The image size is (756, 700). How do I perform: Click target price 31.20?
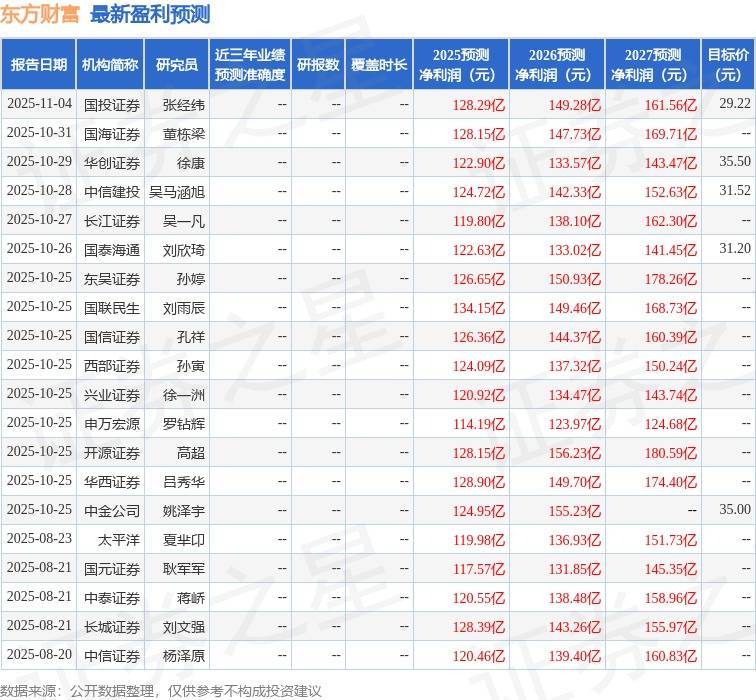point(735,248)
